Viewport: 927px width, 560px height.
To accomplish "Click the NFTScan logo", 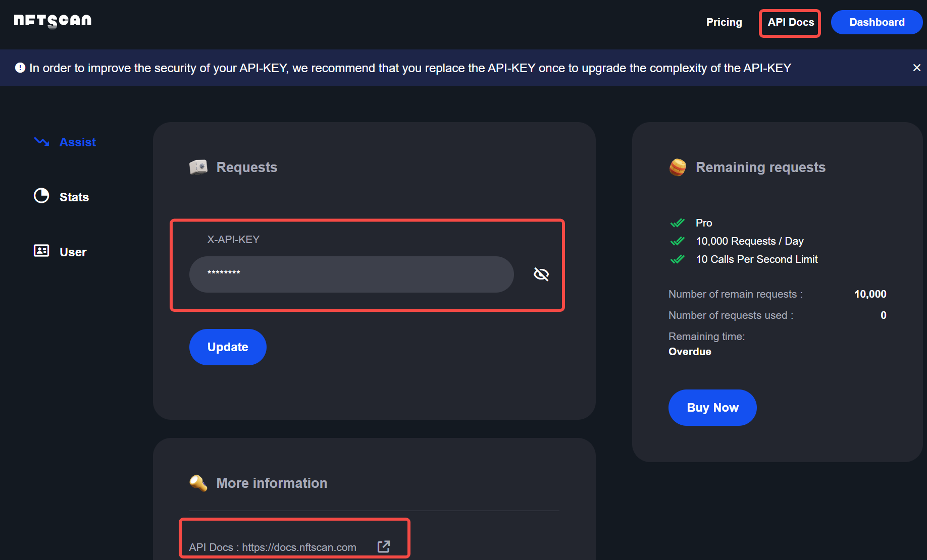I will [x=53, y=21].
